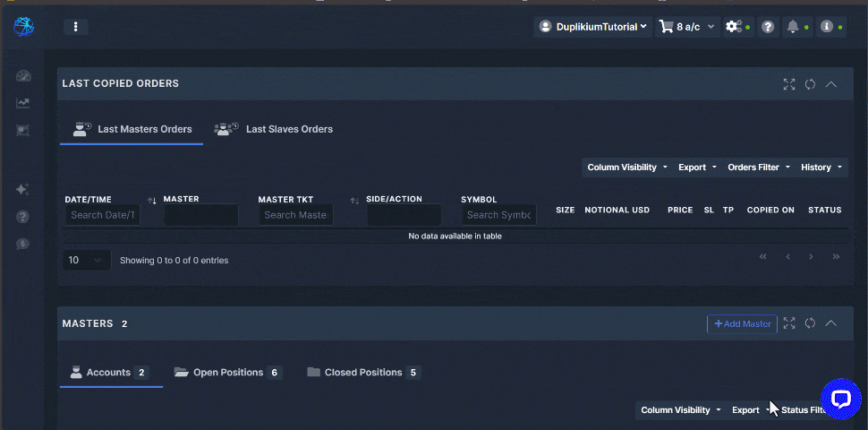Sort the table by Master Tkt column

[x=354, y=201]
